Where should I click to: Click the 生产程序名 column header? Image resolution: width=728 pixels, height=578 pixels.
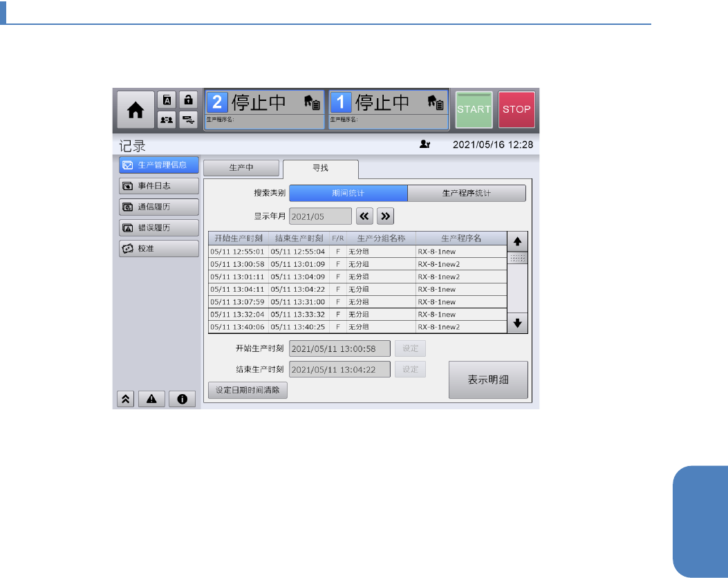[461, 238]
